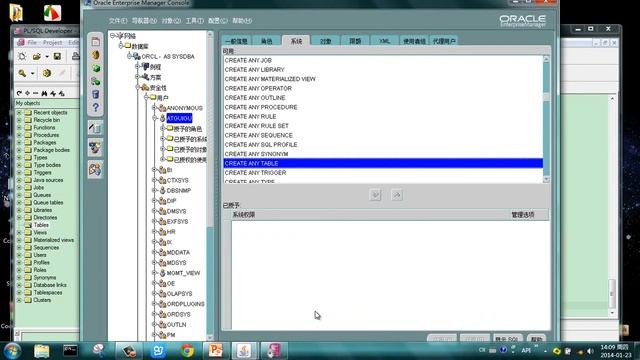This screenshot has height=360, width=640.
Task: Click the tool icon below the pencil in sidebar
Action: tap(95, 148)
